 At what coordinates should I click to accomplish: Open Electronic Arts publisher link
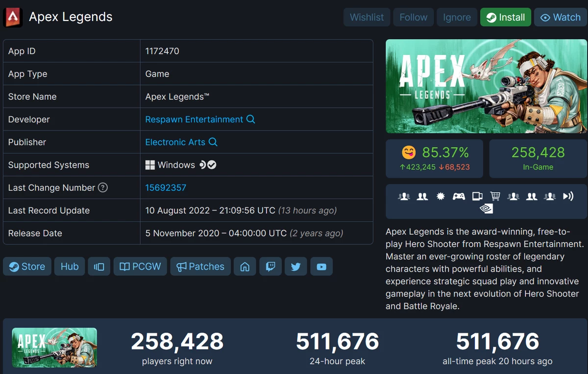pyautogui.click(x=175, y=142)
